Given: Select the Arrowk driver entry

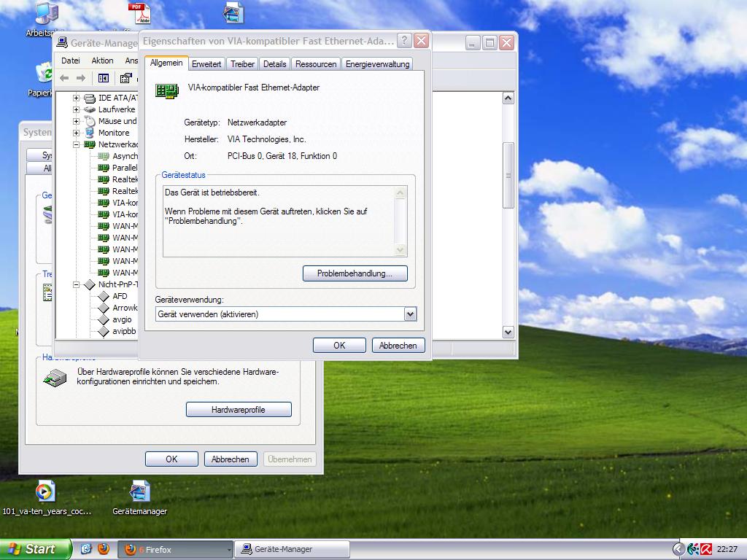Looking at the screenshot, I should (124, 308).
